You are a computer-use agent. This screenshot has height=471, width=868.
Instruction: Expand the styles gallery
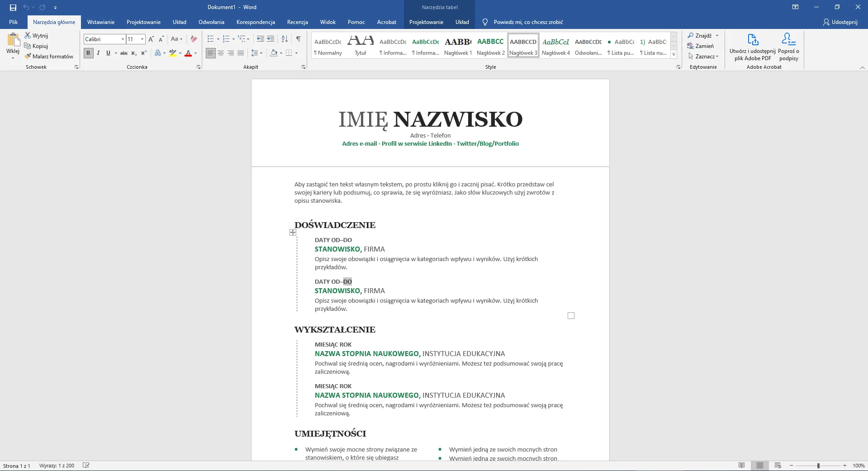[x=674, y=54]
